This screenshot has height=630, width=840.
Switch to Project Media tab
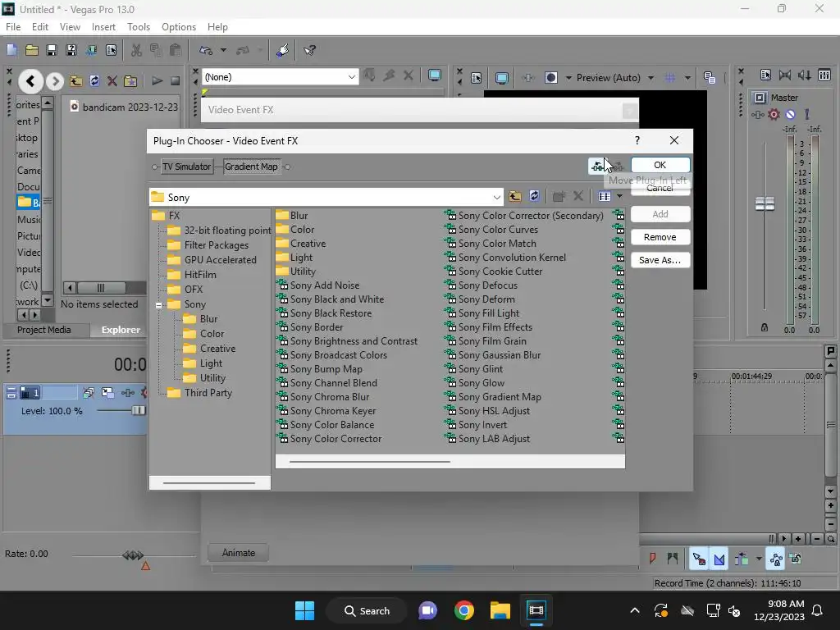pos(44,330)
